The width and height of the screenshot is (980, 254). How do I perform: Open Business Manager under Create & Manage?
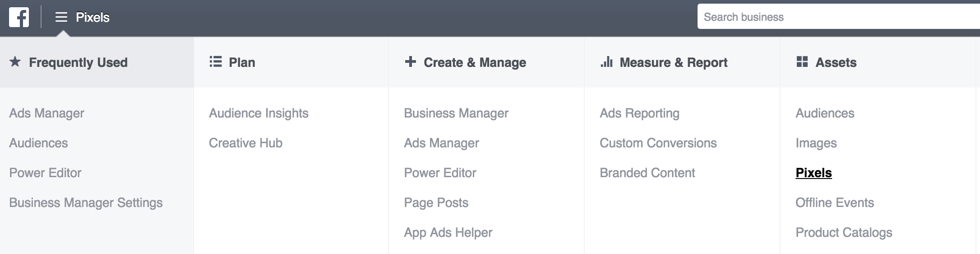[456, 113]
